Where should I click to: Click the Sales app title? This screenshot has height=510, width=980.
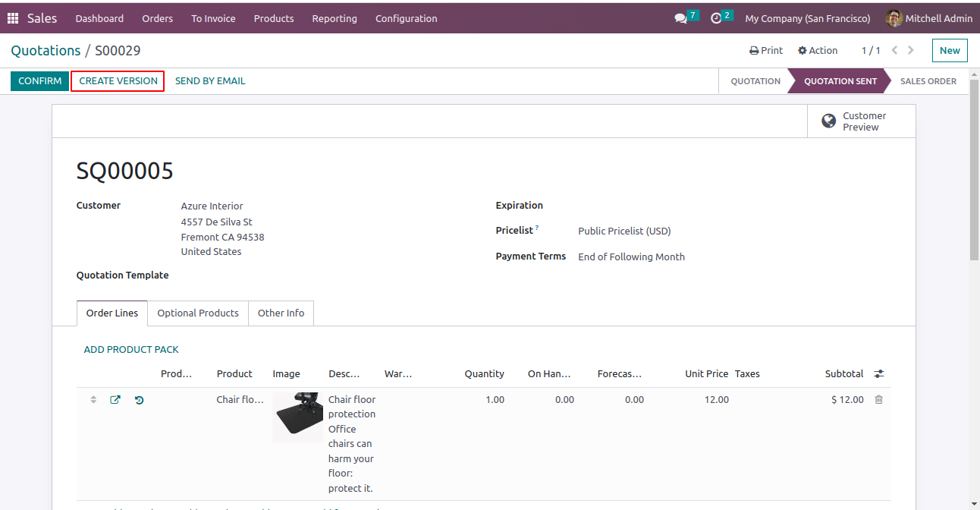pyautogui.click(x=42, y=18)
